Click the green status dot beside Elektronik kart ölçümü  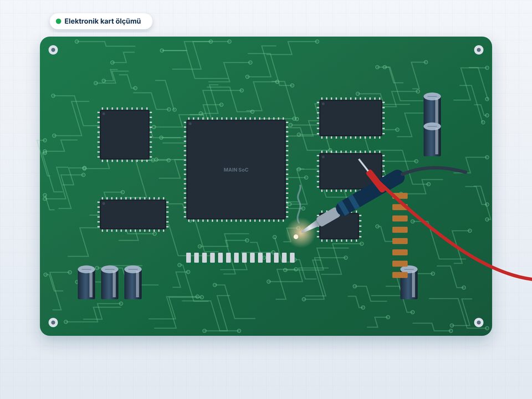point(58,22)
